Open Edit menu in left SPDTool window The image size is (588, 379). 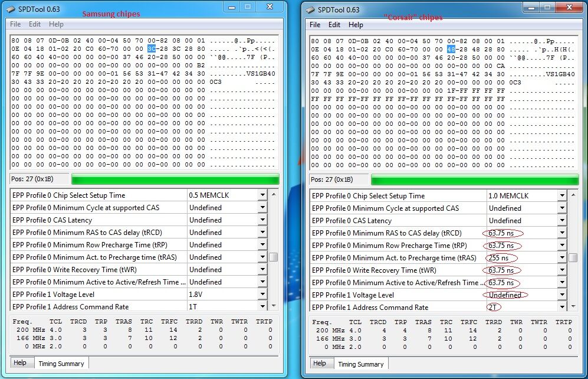coord(34,24)
